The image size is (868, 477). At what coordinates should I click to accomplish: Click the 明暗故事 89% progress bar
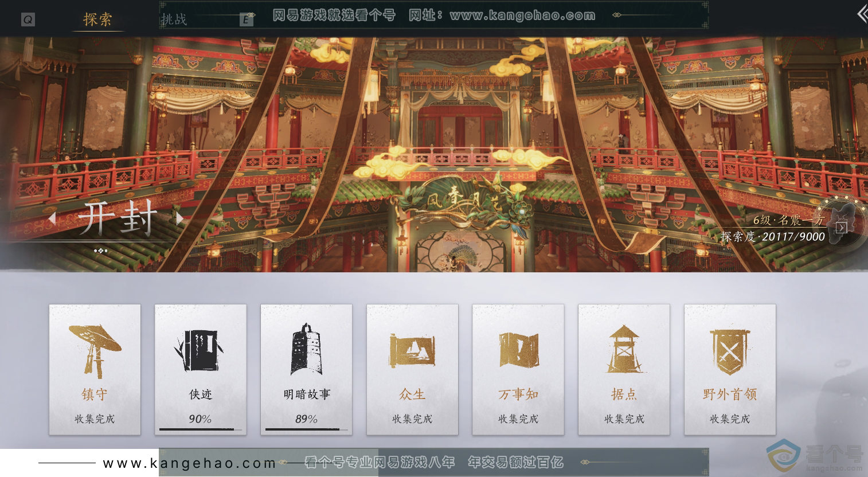point(307,429)
